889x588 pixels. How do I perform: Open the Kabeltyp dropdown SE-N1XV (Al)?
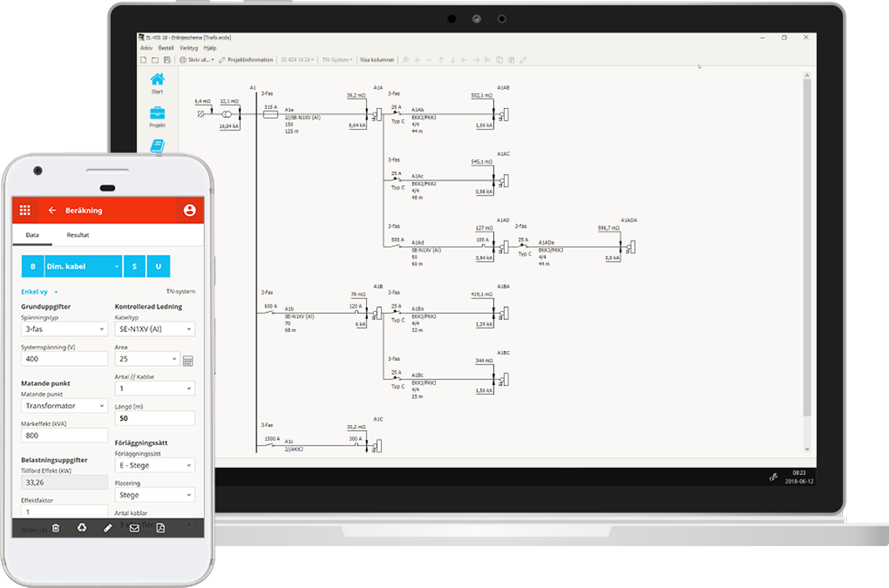tap(155, 329)
